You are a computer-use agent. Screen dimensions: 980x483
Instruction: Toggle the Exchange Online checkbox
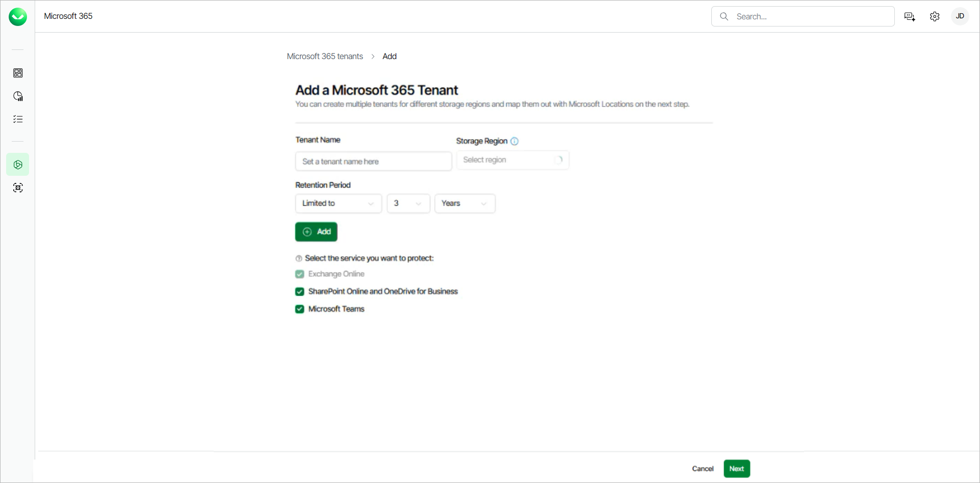tap(300, 274)
